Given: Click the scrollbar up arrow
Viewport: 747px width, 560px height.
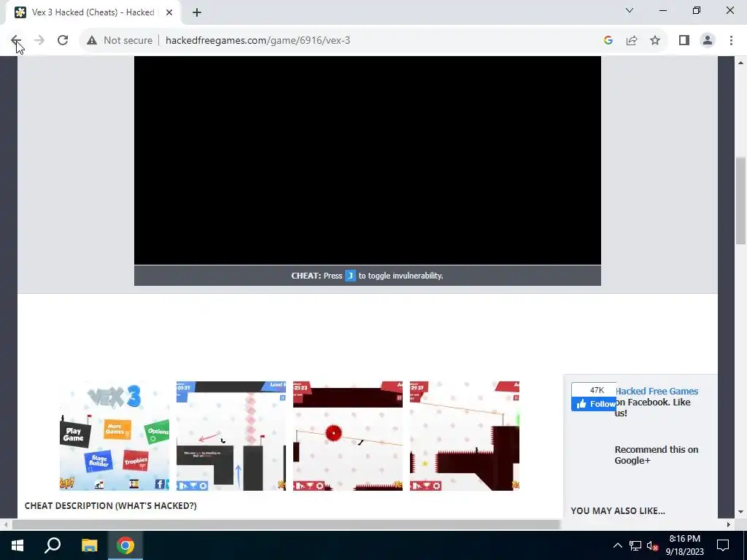Looking at the screenshot, I should (x=741, y=63).
